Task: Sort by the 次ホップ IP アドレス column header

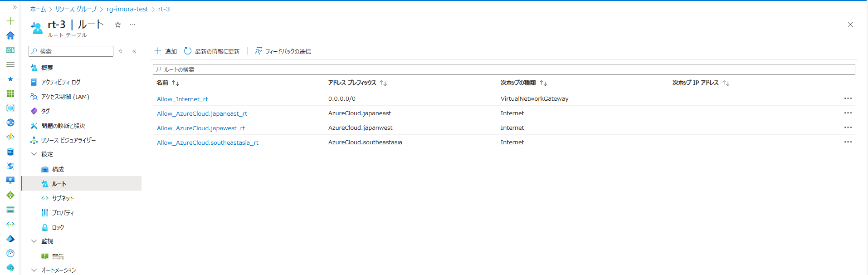Action: [x=701, y=83]
